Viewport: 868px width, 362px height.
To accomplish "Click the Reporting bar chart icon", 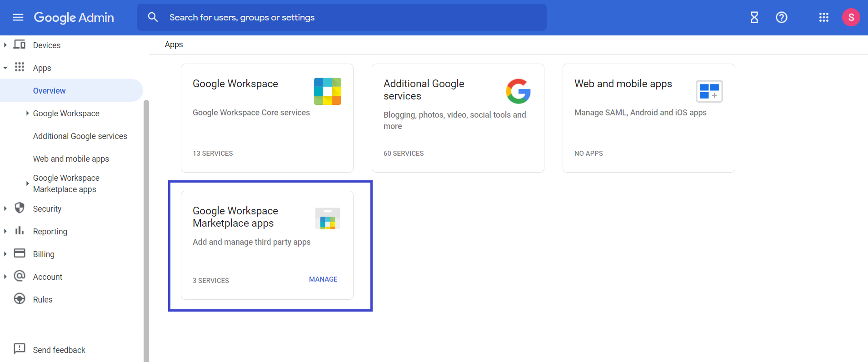I will (x=20, y=231).
